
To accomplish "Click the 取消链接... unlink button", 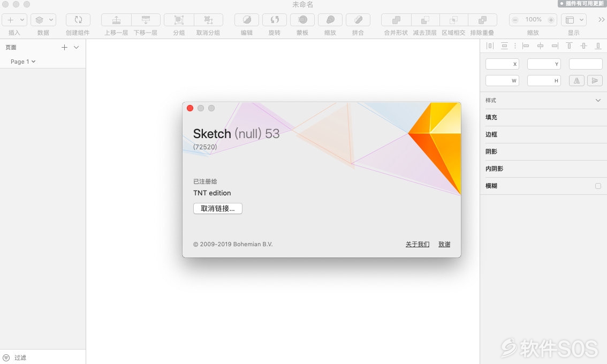I will (x=217, y=208).
